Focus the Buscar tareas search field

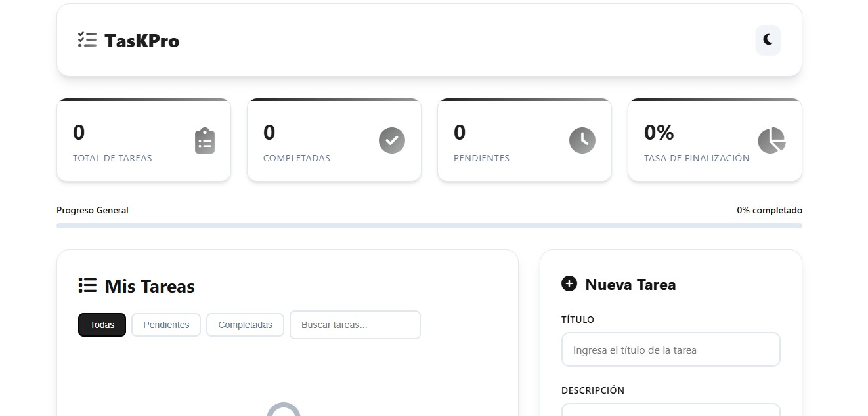pyautogui.click(x=355, y=325)
